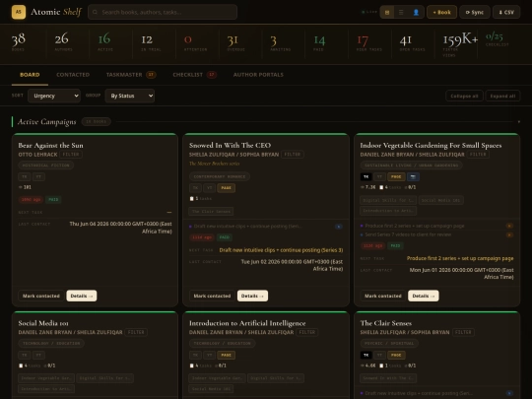Click the 0/25 Checklist stat

coord(498,39)
